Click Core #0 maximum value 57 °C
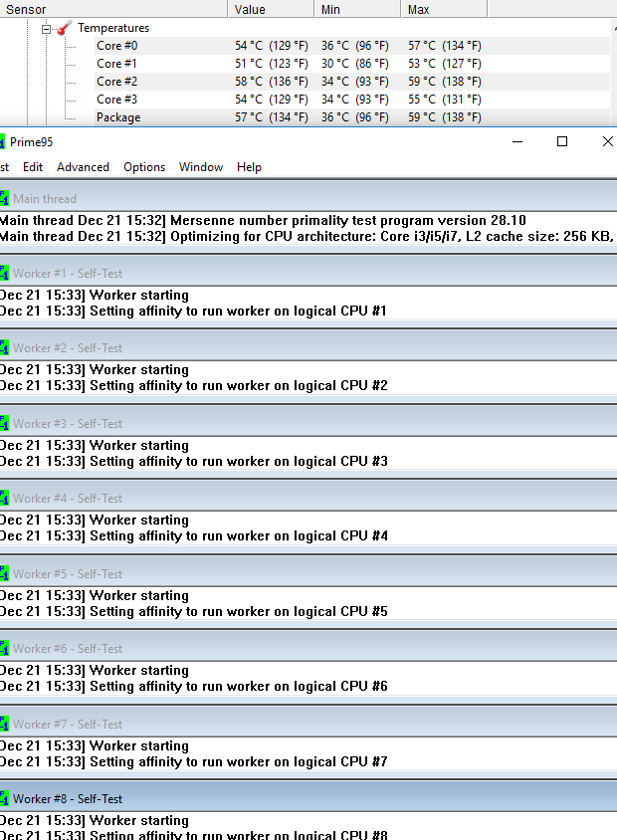This screenshot has height=840, width=617. (445, 46)
